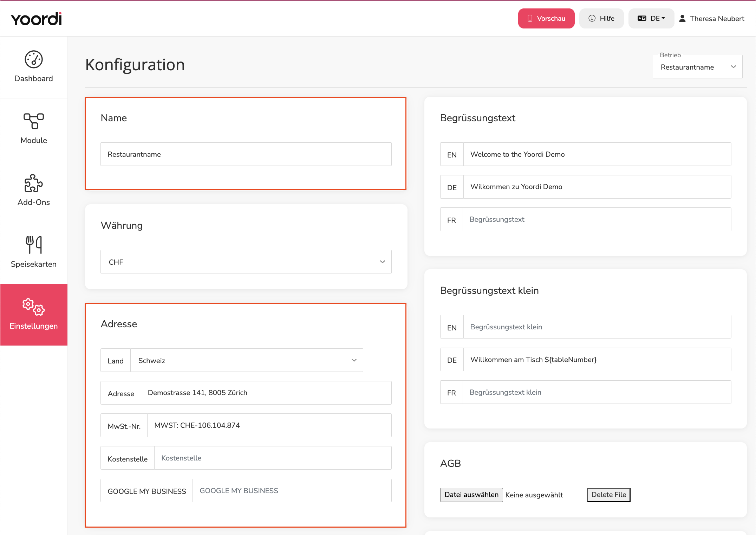Image resolution: width=756 pixels, height=535 pixels.
Task: Click the Yoordi logo
Action: 36,19
